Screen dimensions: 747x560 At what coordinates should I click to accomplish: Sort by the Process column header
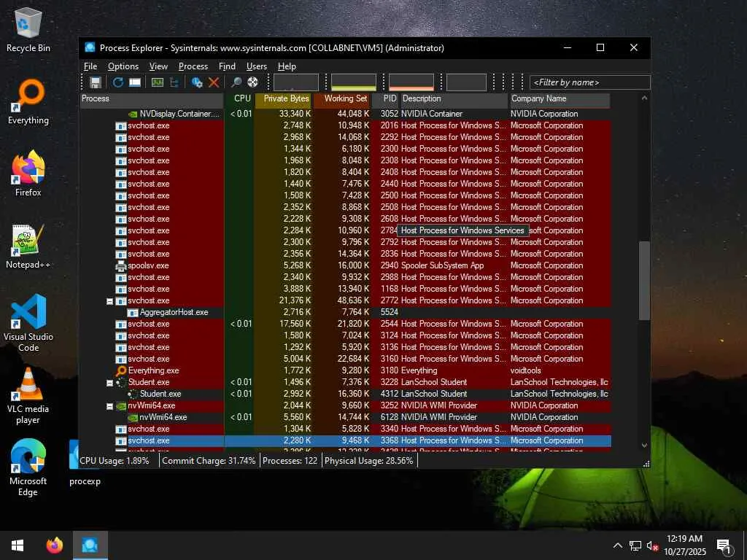[152, 99]
